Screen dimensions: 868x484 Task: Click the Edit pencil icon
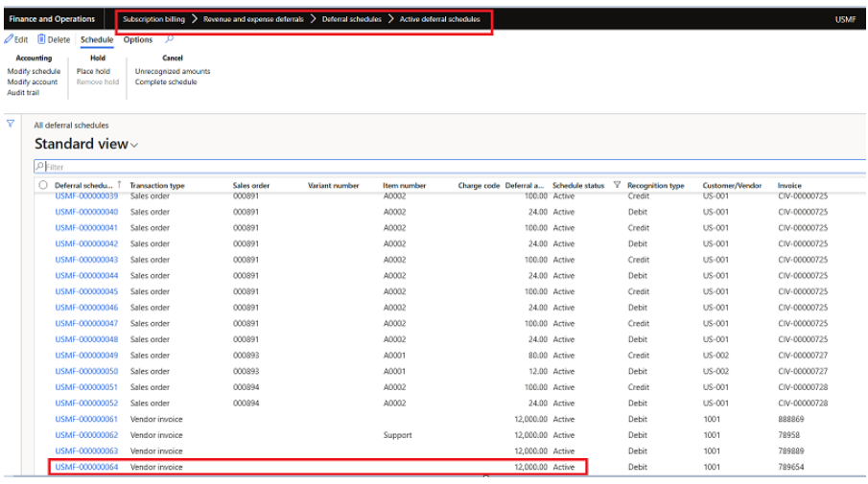(9, 40)
